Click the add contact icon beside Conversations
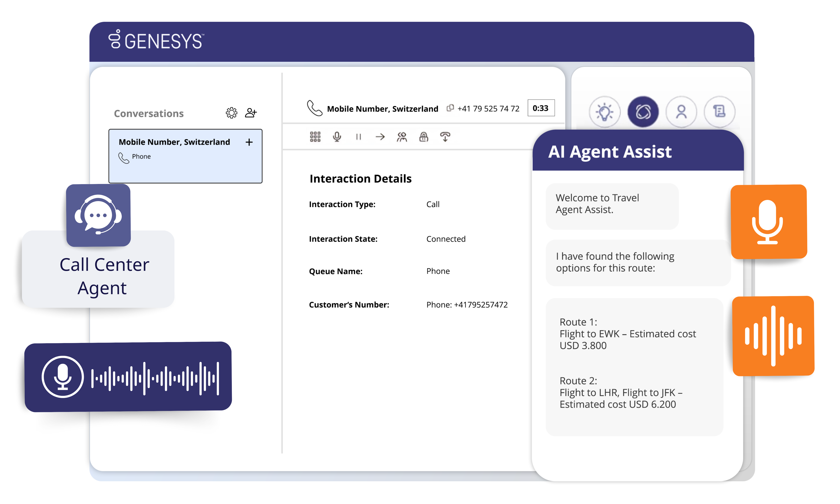Screen dimensions: 840x504 (x=251, y=113)
